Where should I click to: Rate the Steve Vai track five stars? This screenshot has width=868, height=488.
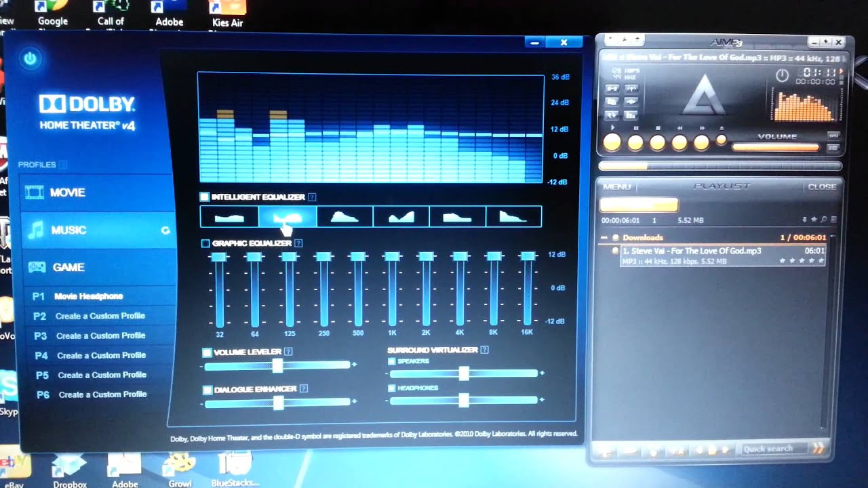click(x=821, y=260)
